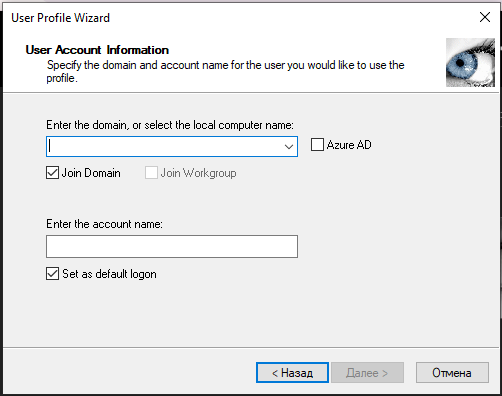Uncheck Set as default logon
502x396 pixels.
52,274
